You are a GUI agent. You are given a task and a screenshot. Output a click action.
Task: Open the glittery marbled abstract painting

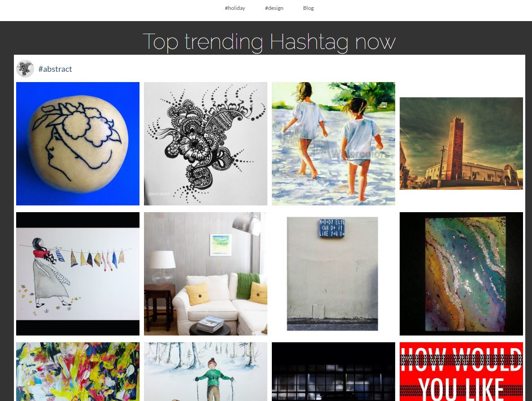tap(461, 274)
